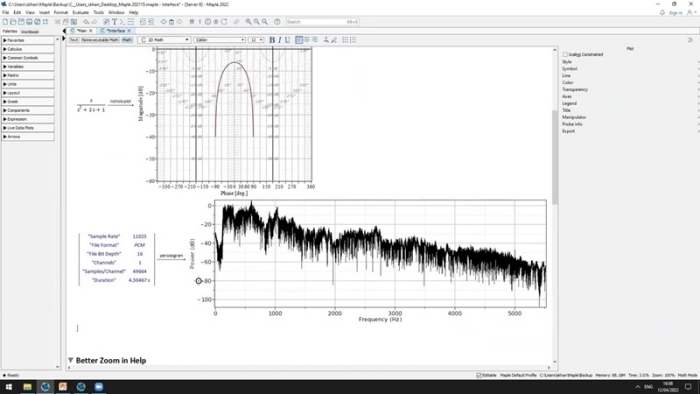Toggle the Editable checkbox in status bar

479,375
